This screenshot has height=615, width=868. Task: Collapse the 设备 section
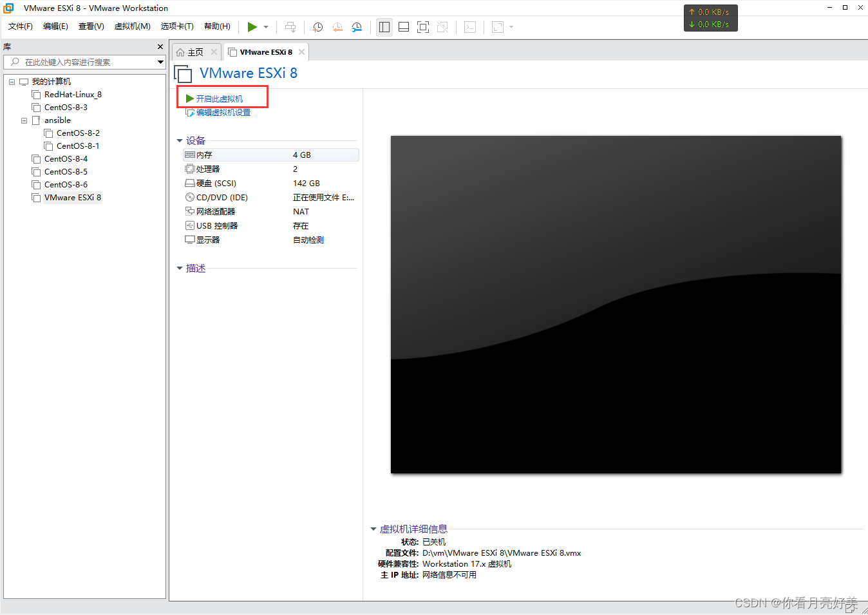pyautogui.click(x=180, y=140)
